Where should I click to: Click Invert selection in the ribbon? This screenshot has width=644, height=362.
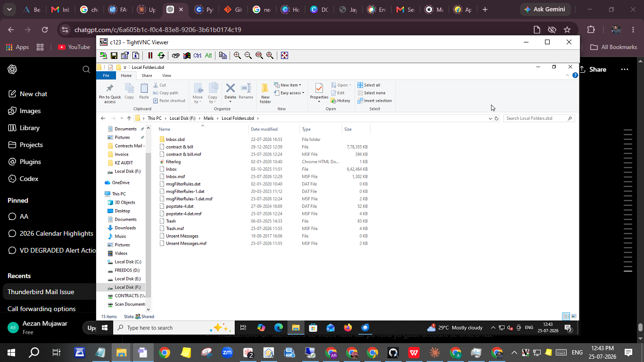[x=374, y=101]
